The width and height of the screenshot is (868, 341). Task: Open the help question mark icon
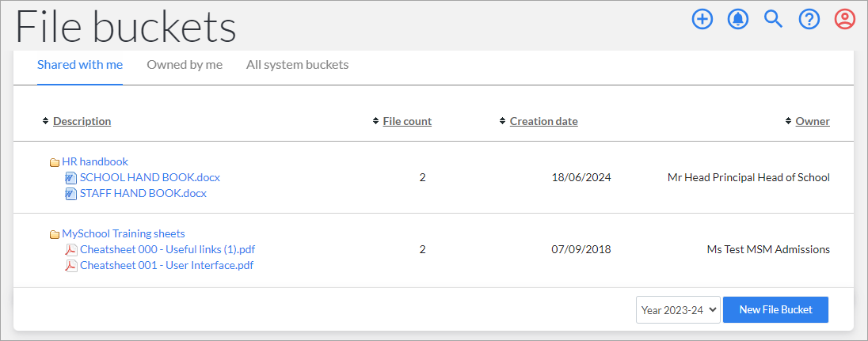(809, 20)
